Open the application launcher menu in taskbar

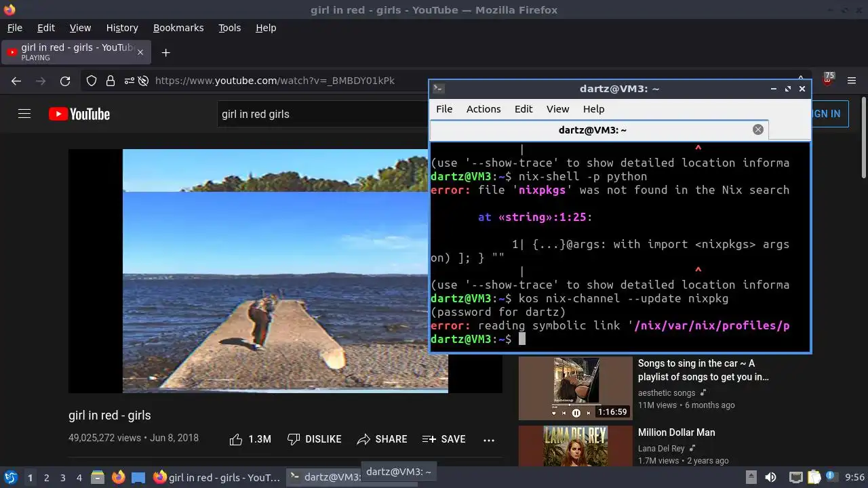[10, 478]
